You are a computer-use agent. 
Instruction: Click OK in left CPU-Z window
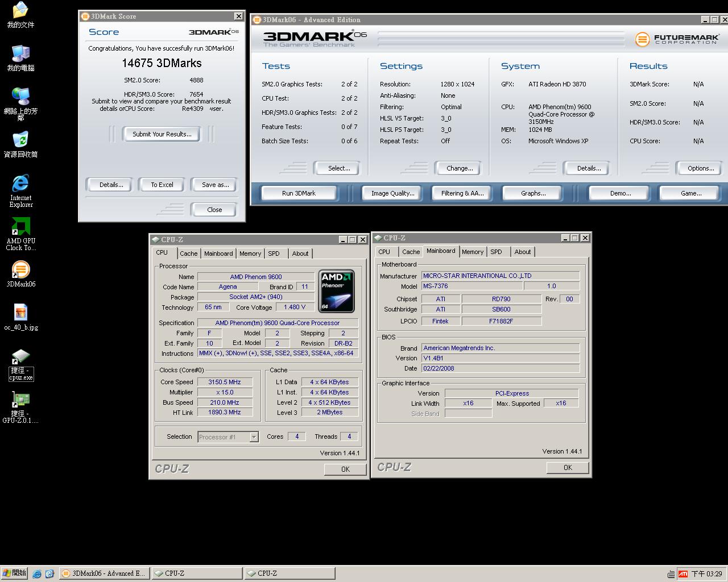point(345,469)
